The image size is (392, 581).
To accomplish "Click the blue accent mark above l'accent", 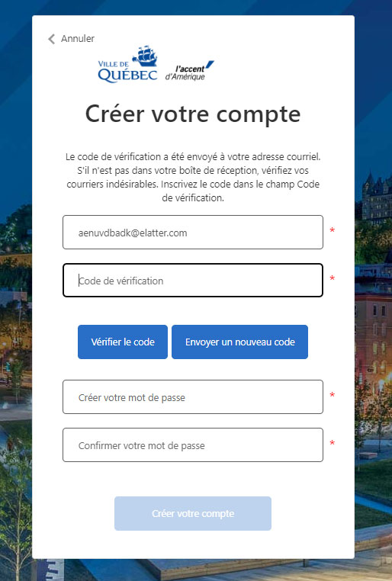I will click(x=210, y=65).
